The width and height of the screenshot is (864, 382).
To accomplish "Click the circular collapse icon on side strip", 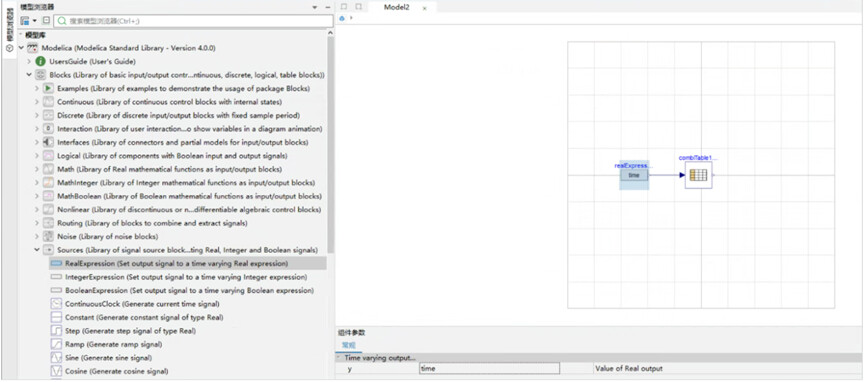I will coord(8,49).
